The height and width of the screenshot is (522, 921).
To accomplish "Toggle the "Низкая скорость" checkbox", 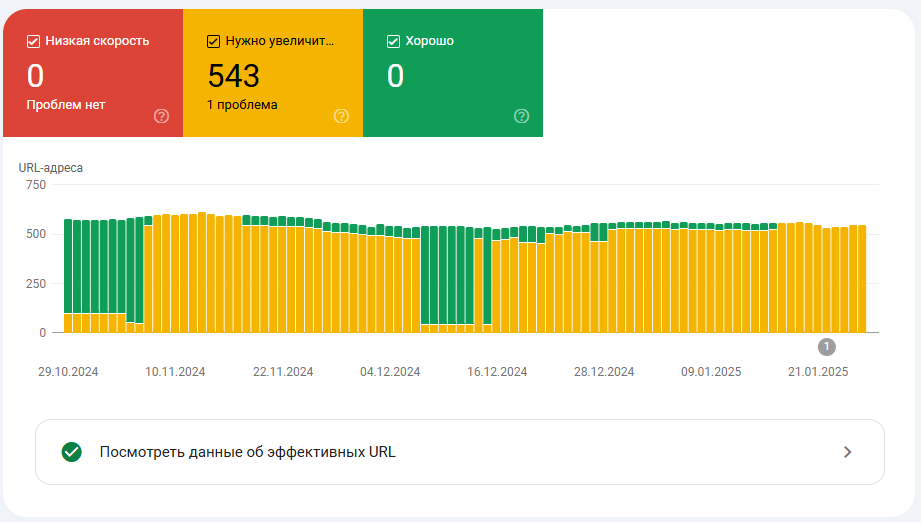I will click(x=33, y=41).
